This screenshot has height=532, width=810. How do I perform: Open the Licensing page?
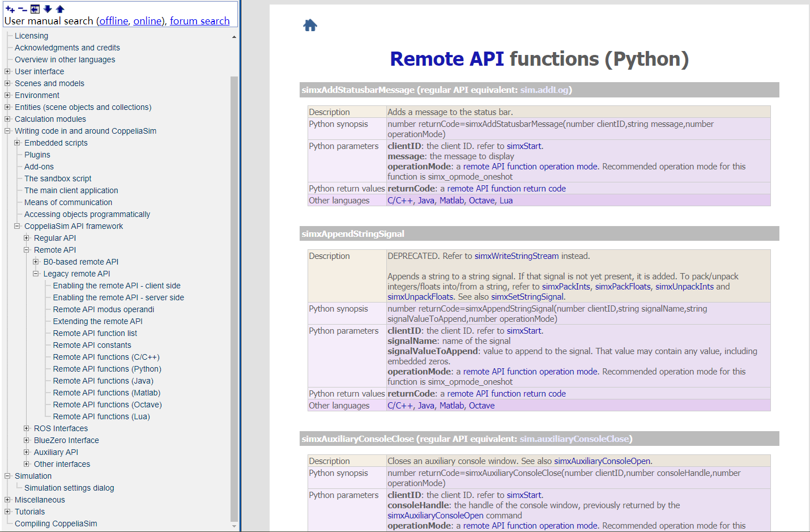click(31, 36)
